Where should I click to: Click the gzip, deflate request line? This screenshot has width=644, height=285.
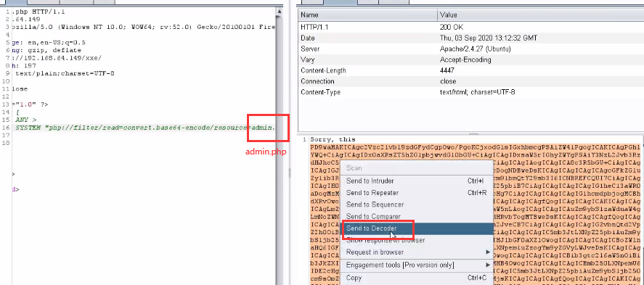[46, 51]
